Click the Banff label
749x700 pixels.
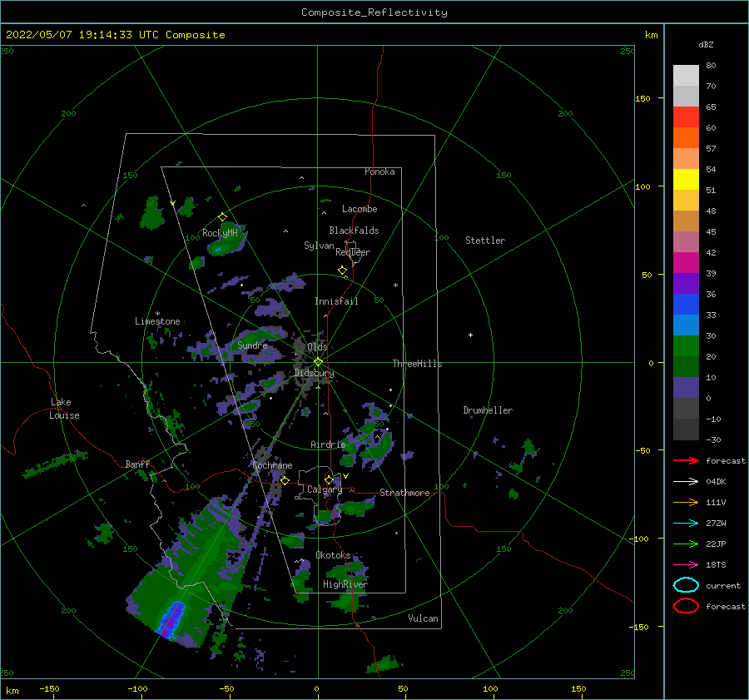pyautogui.click(x=137, y=464)
